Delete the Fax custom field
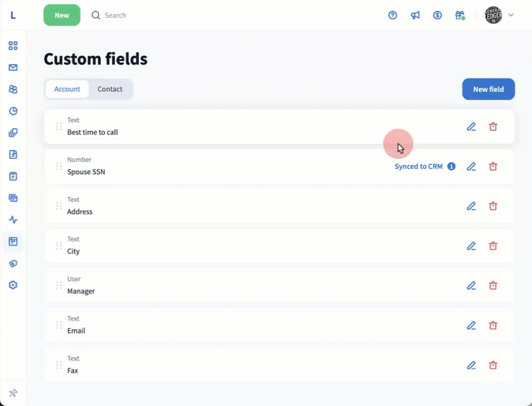Viewport: 532px width, 406px height. click(493, 365)
